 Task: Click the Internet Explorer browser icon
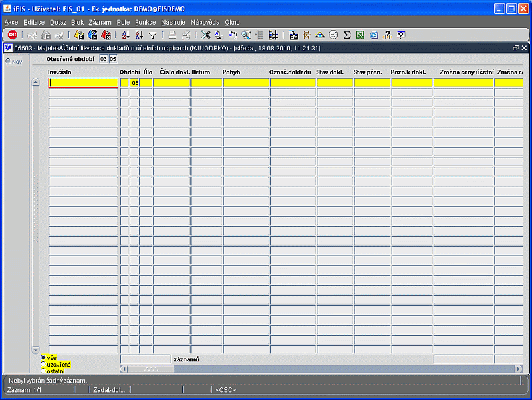[374, 35]
